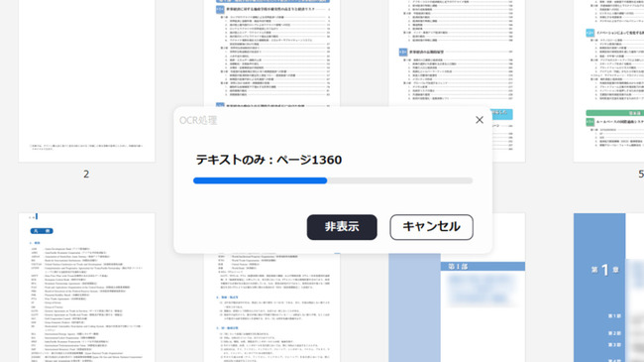Click the OCR progress bar
The width and height of the screenshot is (644, 362).
tap(333, 181)
